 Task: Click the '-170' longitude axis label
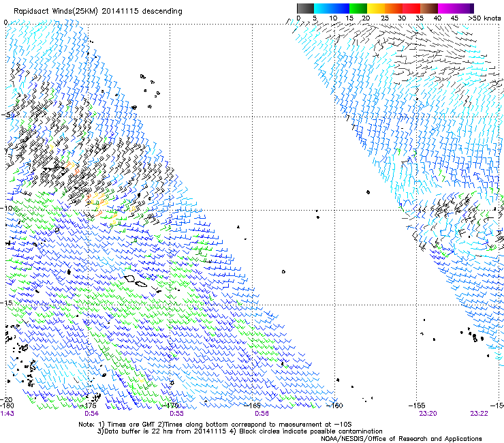point(170,406)
